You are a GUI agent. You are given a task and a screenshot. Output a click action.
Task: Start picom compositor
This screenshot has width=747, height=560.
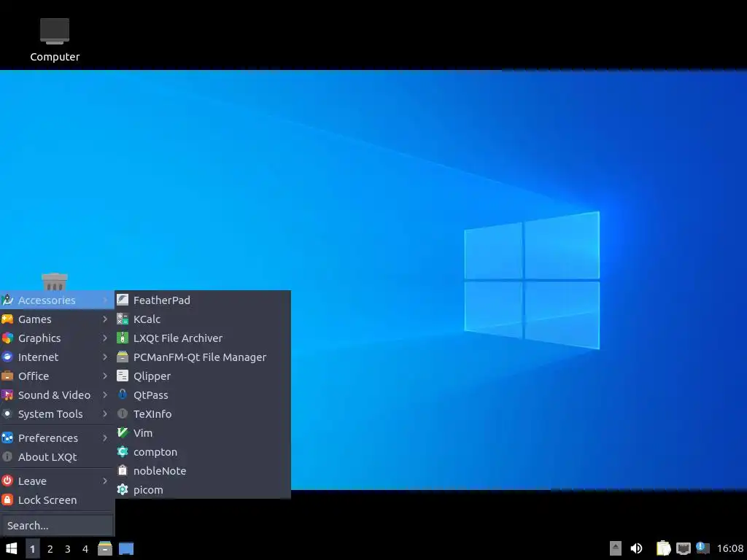click(x=203, y=490)
